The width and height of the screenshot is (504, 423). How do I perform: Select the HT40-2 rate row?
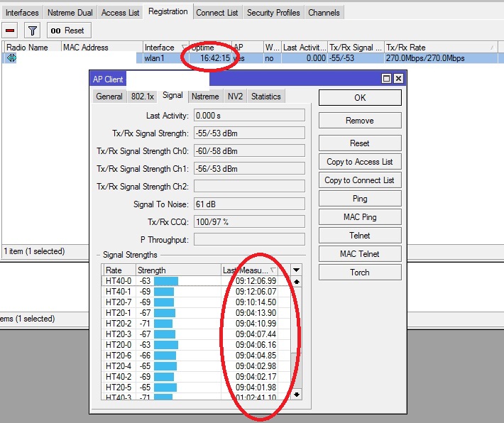coord(197,376)
